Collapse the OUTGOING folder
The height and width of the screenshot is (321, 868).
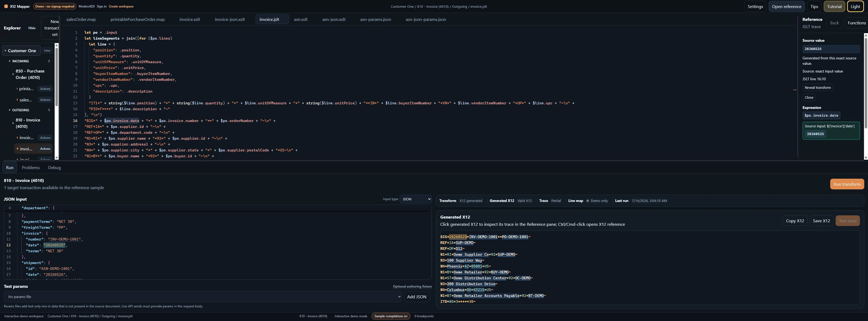tap(20, 110)
